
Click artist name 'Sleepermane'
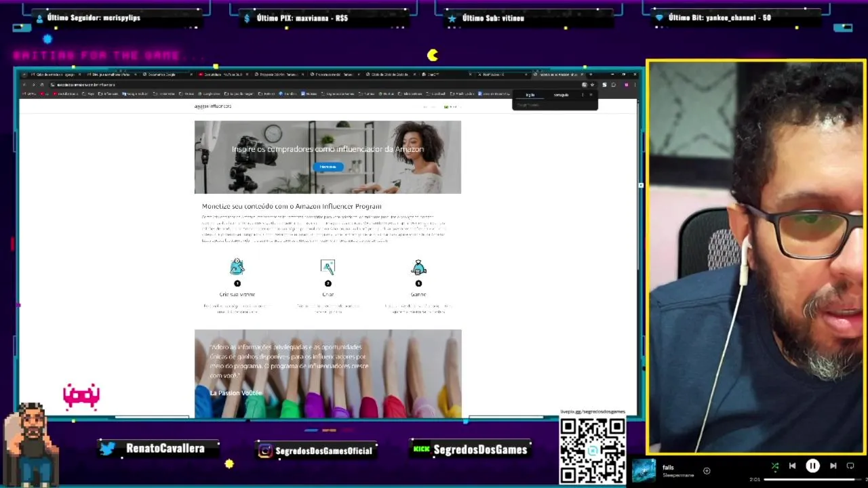678,475
